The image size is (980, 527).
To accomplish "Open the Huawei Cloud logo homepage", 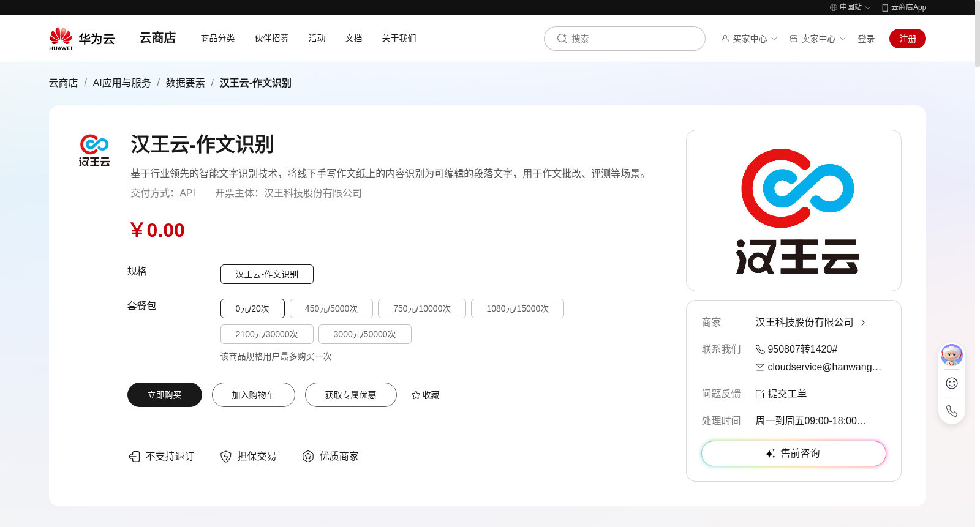I will click(x=82, y=39).
